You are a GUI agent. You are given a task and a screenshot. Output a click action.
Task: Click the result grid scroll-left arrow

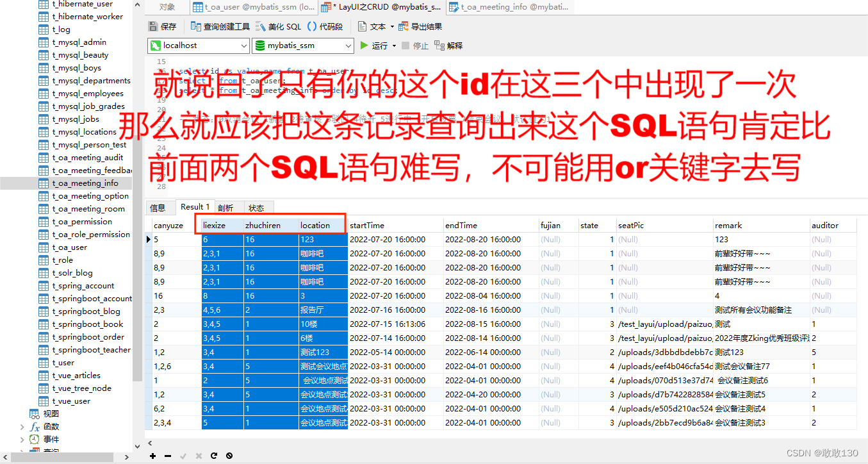pos(151,443)
